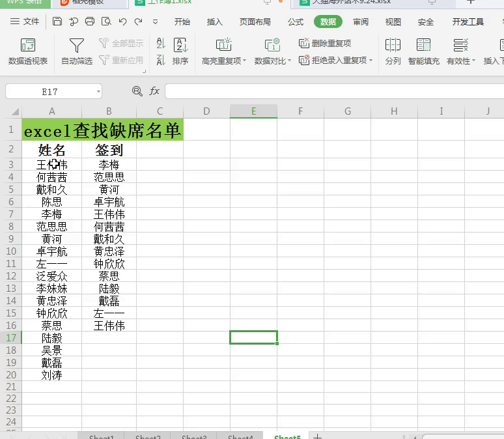
Task: Switch to the 视图 ribbon tab
Action: 393,22
